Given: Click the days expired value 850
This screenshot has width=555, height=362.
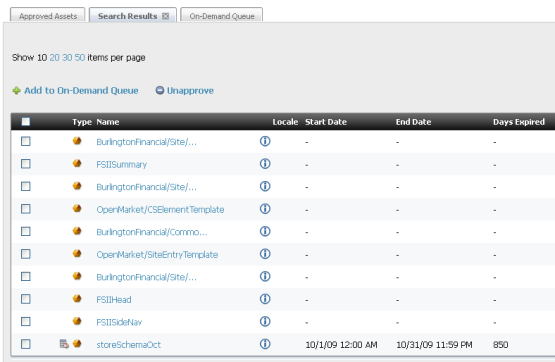Looking at the screenshot, I should 500,345.
